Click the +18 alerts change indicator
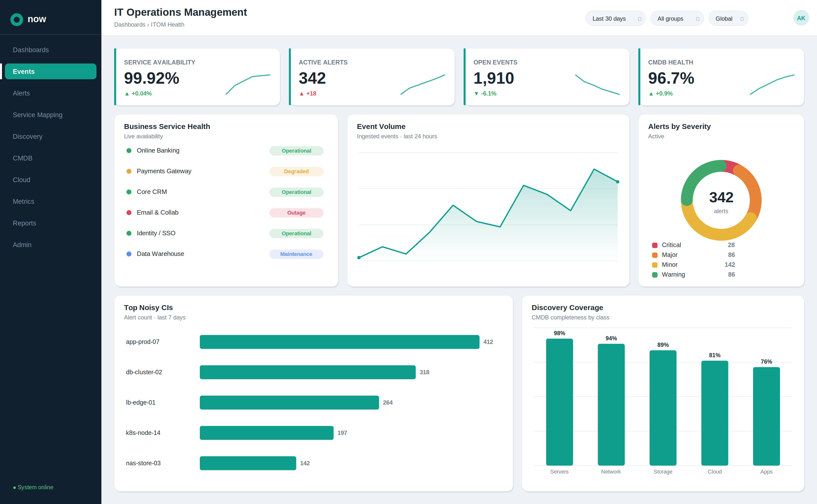 (307, 94)
